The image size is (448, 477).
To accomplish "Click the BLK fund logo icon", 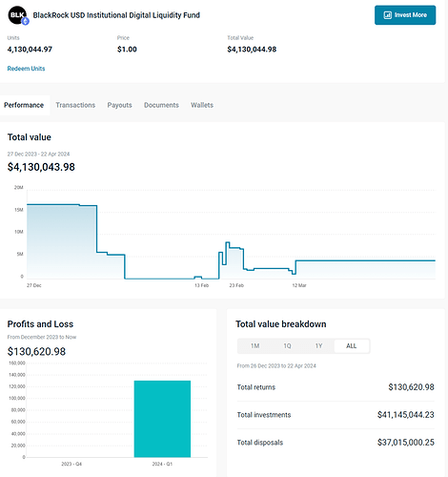I will coord(18,15).
